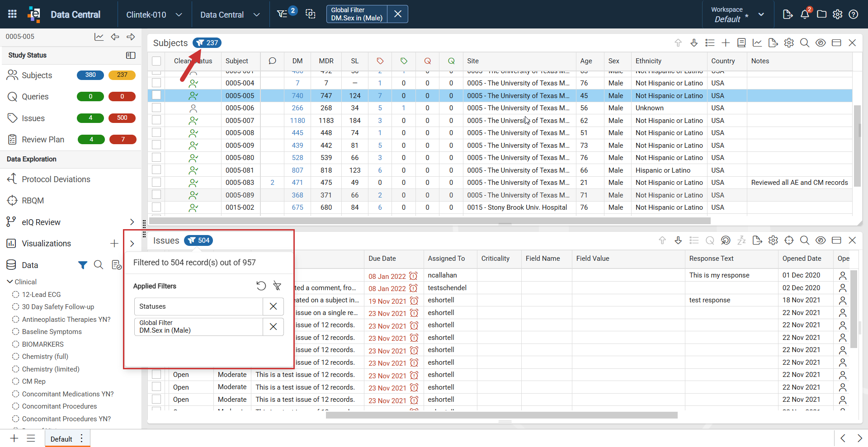Click the DM count 740 link

pyautogui.click(x=297, y=95)
